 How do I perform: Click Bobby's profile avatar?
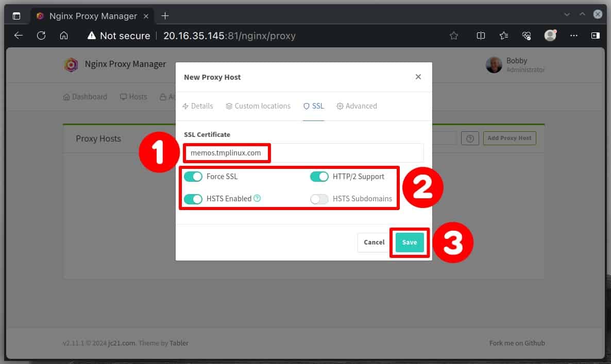[x=494, y=65]
